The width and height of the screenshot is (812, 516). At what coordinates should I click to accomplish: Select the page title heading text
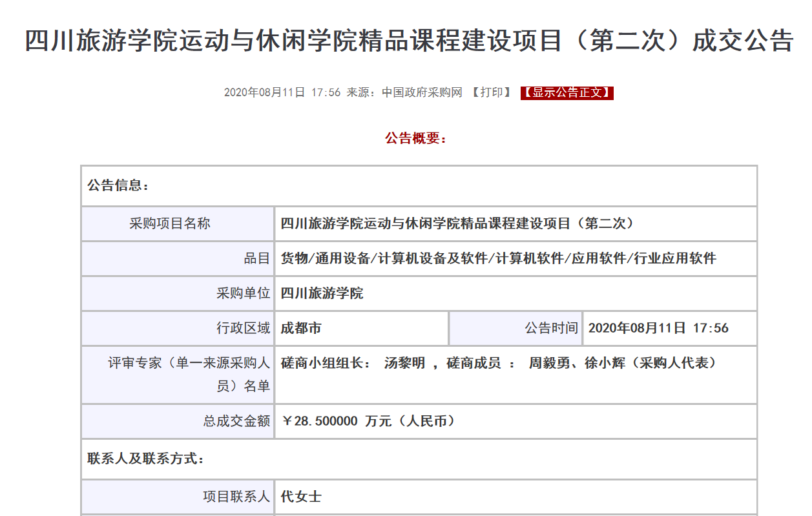409,41
